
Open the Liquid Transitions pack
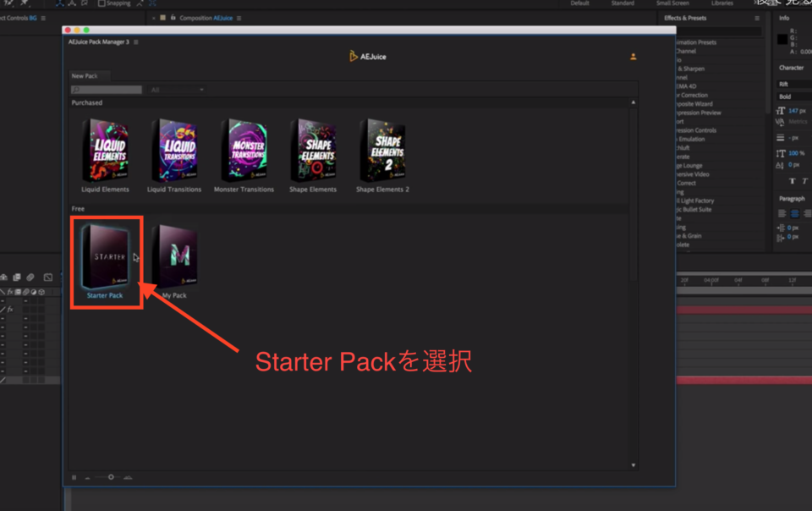point(174,151)
